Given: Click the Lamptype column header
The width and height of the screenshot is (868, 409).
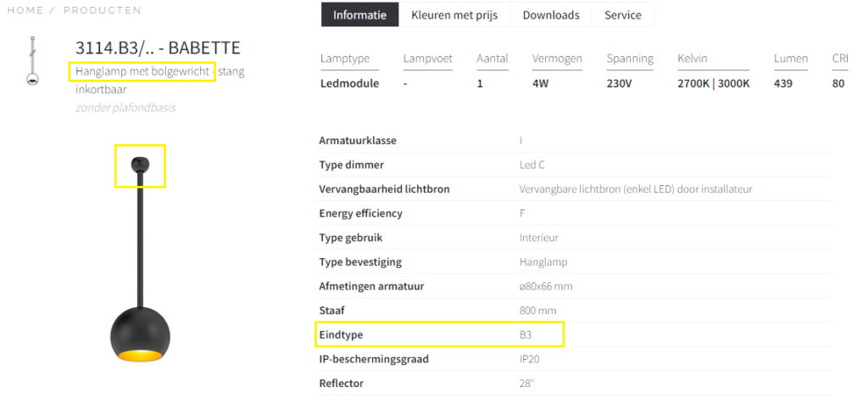Looking at the screenshot, I should click(345, 59).
